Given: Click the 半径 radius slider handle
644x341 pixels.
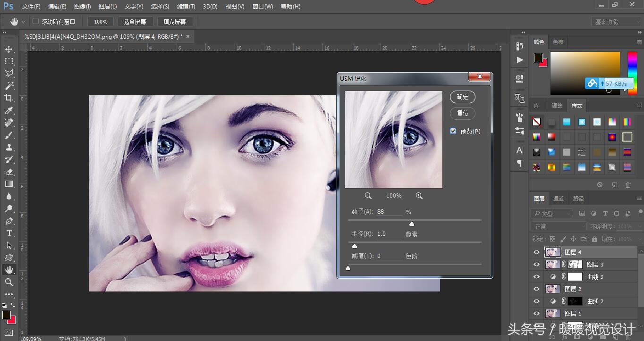Looking at the screenshot, I should pos(355,246).
